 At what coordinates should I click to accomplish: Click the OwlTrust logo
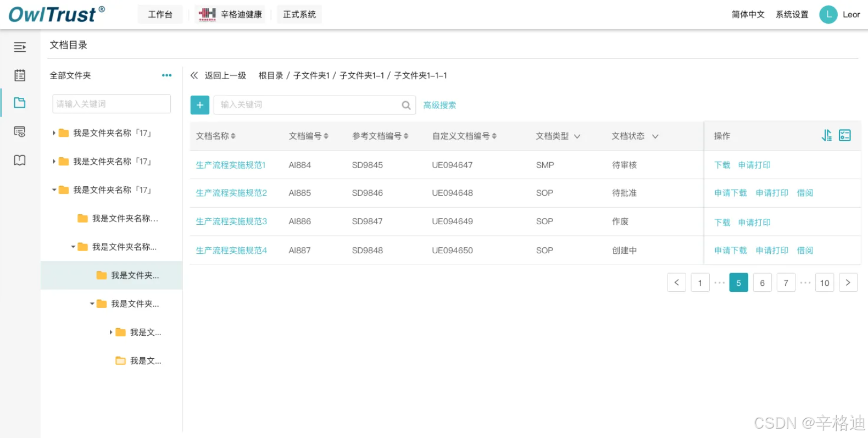[57, 14]
